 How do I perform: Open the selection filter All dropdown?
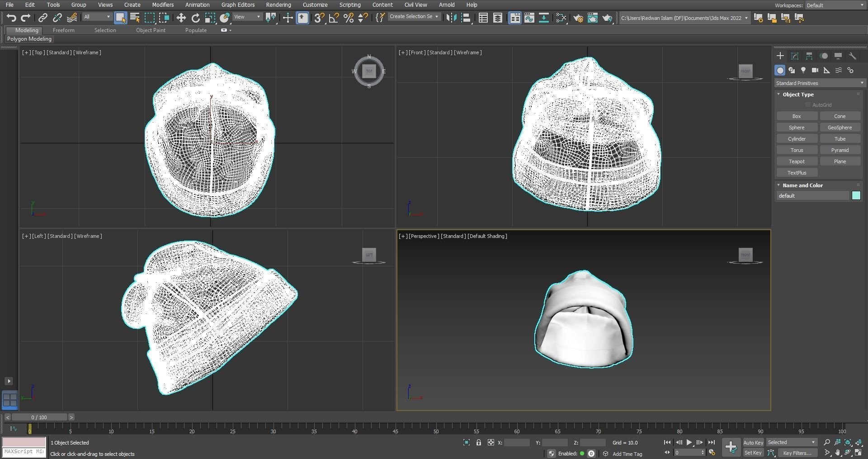point(97,17)
